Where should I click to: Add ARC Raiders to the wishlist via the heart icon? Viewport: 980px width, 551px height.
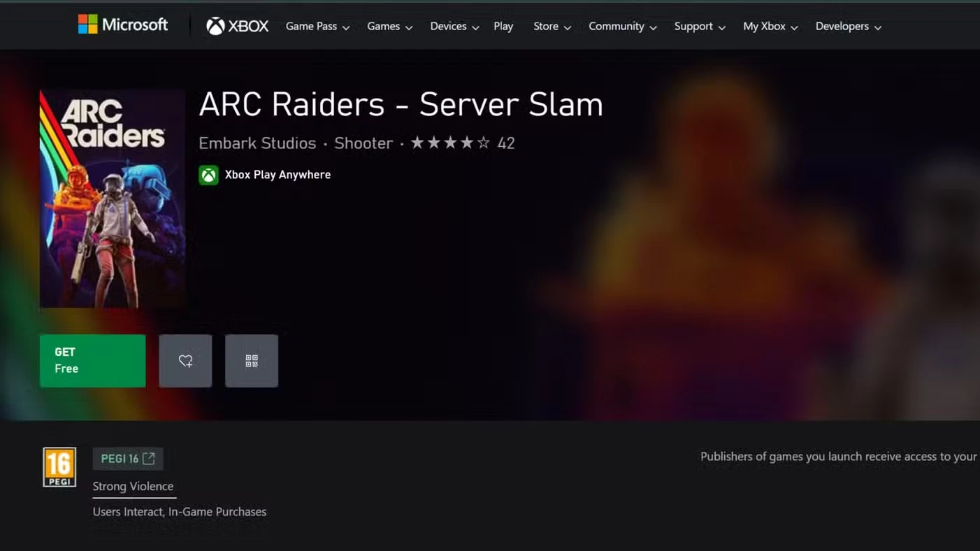pos(185,361)
